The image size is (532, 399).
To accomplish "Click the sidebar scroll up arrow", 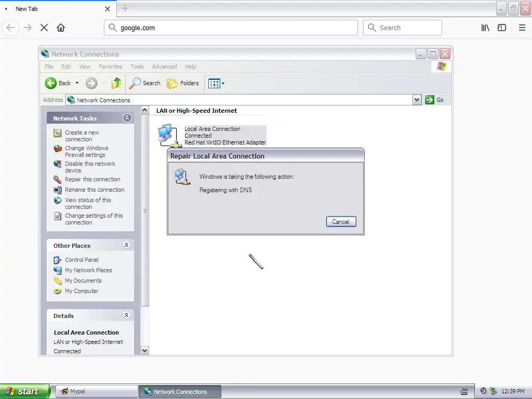I will (x=145, y=110).
